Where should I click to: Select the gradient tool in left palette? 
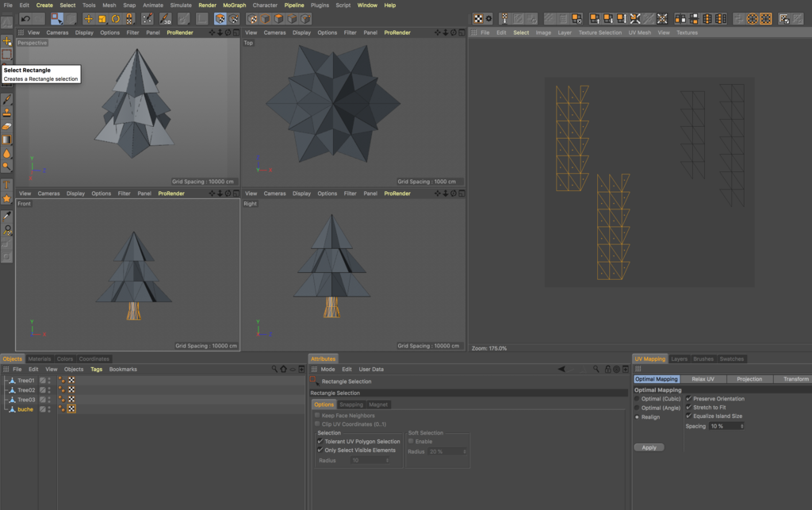[6, 140]
